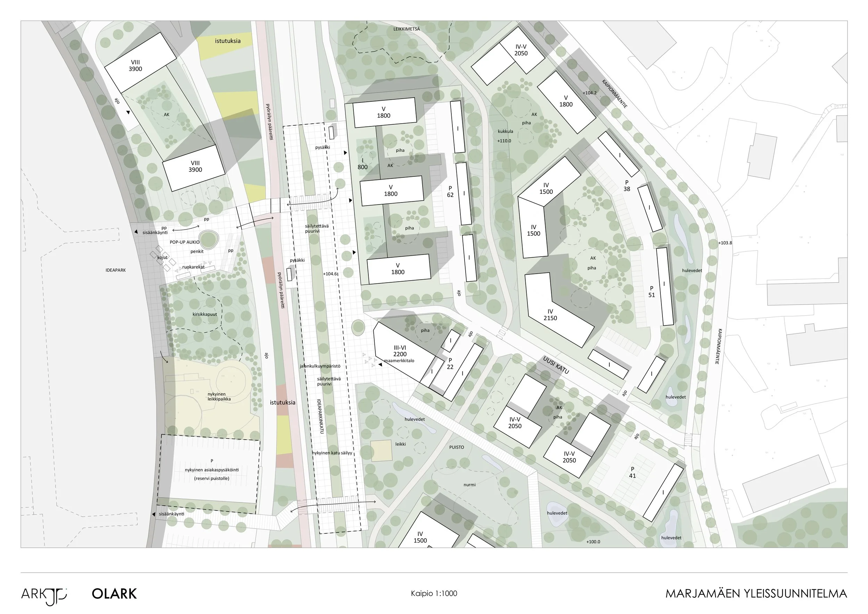Click the IDEAPARK label
Image resolution: width=868 pixels, height=614 pixels.
[x=116, y=270]
